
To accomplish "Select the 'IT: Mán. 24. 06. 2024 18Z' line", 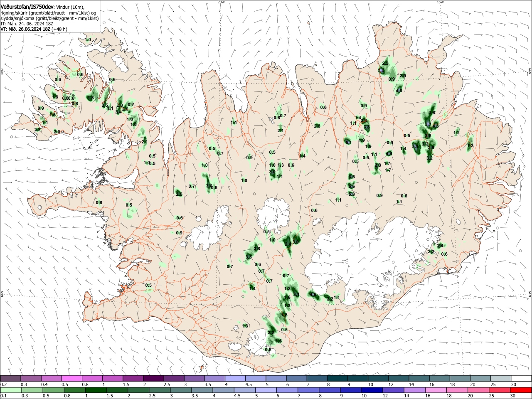I will tap(27, 24).
